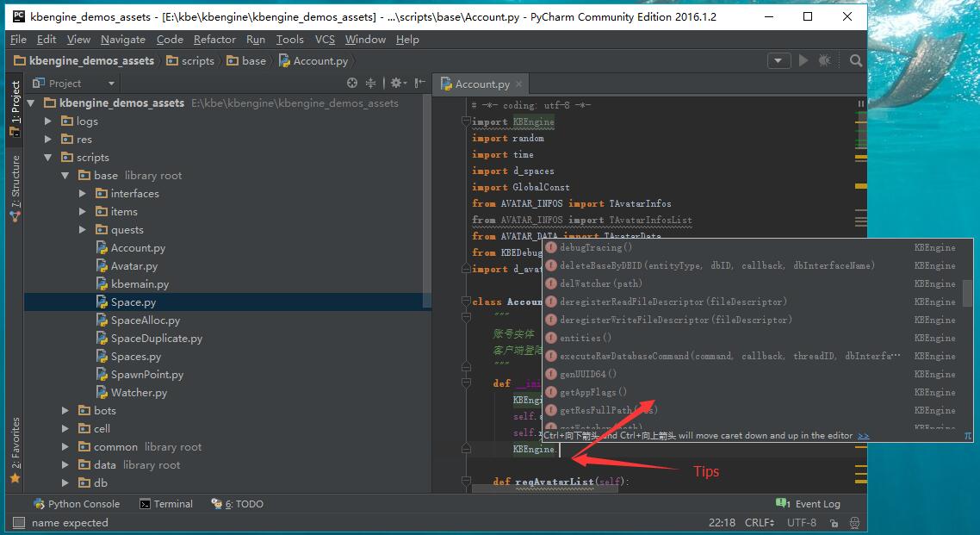Expand the items folder

point(83,212)
